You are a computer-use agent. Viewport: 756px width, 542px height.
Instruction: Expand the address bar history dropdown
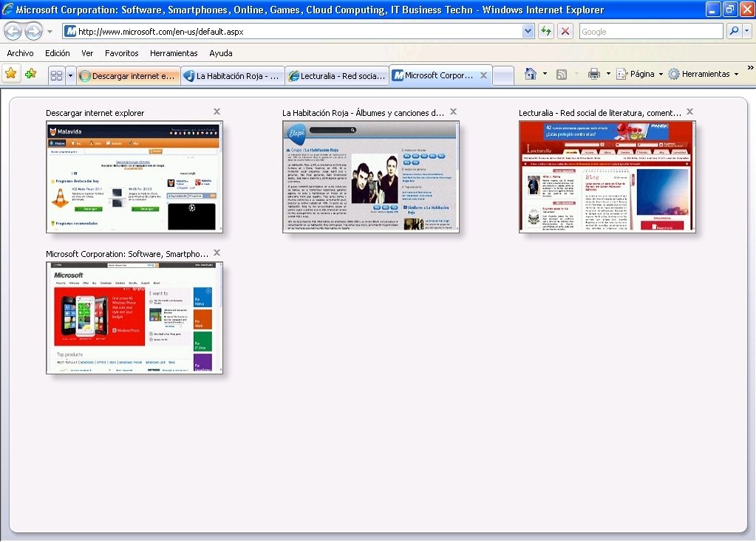pyautogui.click(x=528, y=32)
